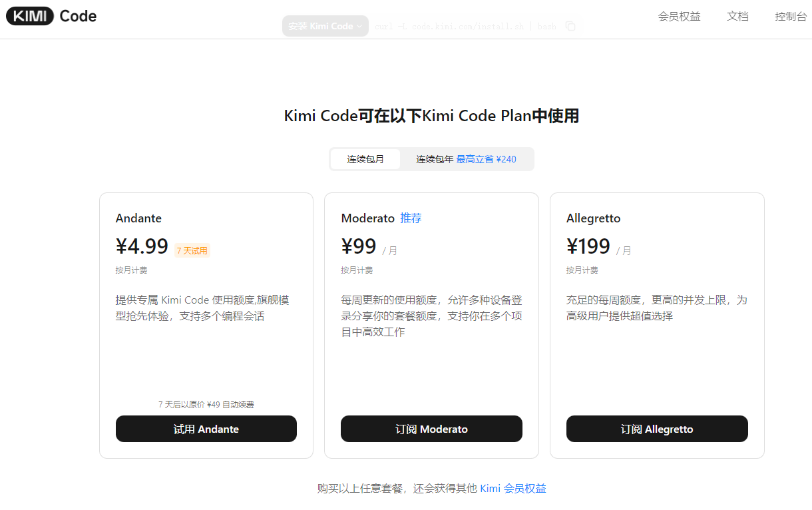
Task: Click the ¥199 Allegretto price
Action: pos(588,246)
